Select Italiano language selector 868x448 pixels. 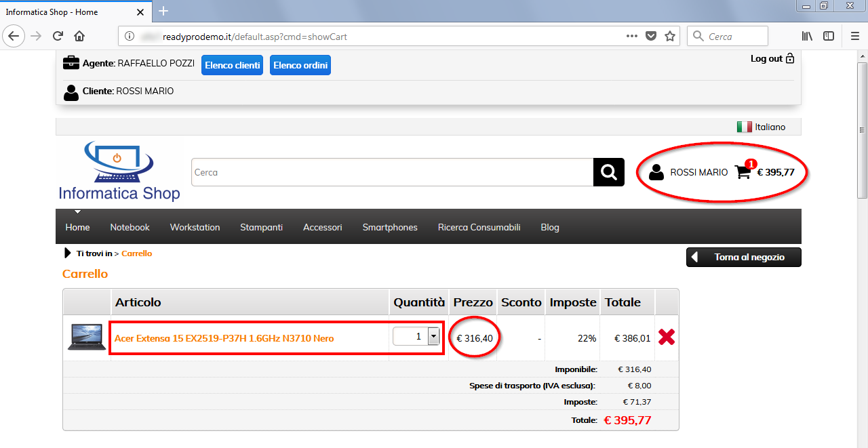tap(761, 127)
